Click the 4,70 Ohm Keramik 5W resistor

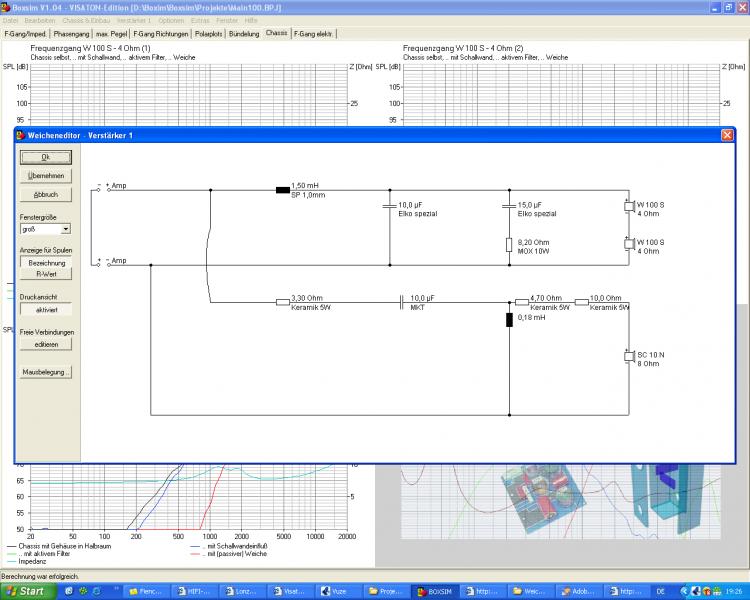point(521,301)
